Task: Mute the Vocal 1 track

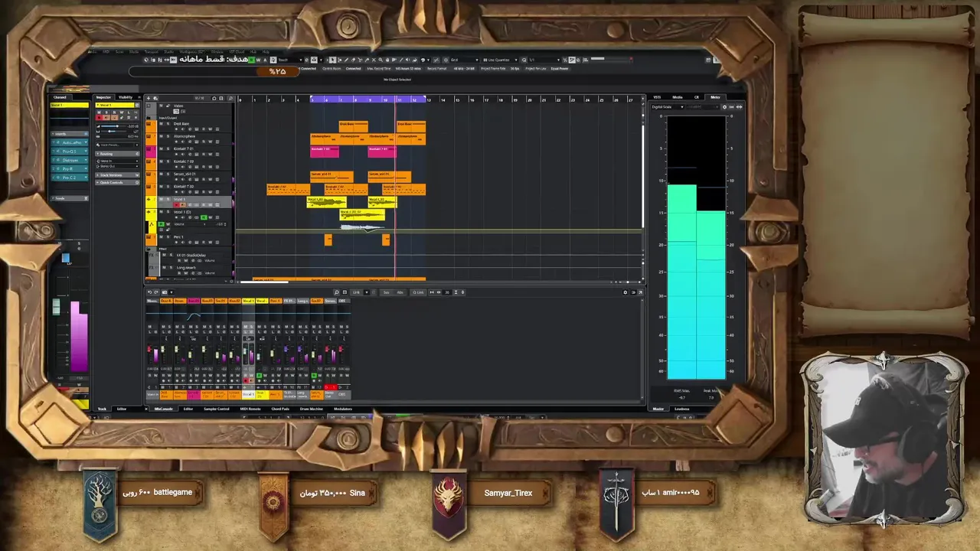Action: tap(161, 199)
